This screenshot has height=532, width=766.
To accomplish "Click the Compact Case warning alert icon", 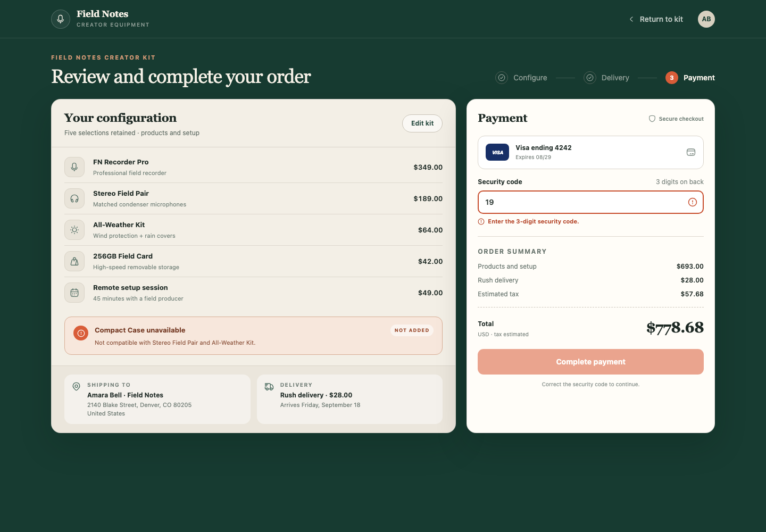I will click(81, 334).
